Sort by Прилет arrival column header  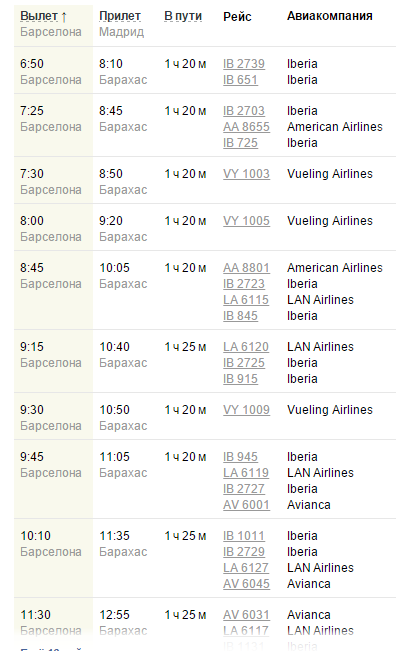(120, 16)
